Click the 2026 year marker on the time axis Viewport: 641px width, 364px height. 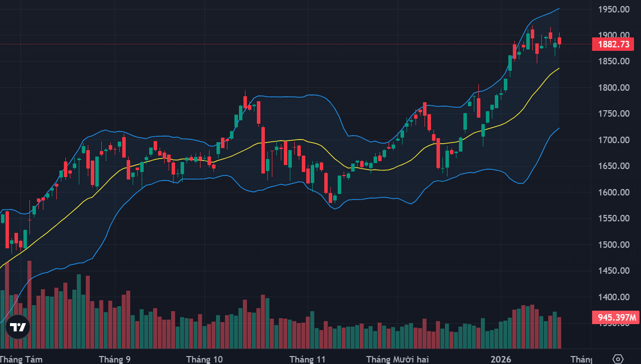tap(500, 359)
